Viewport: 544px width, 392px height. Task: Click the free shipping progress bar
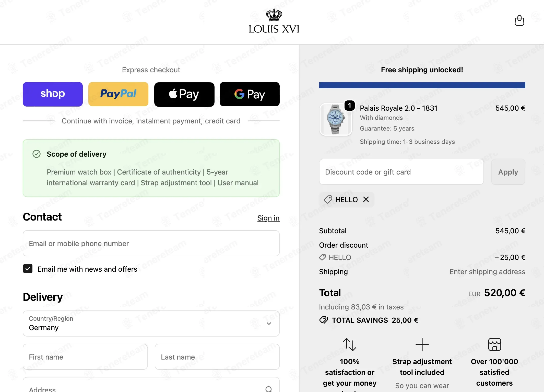click(422, 85)
